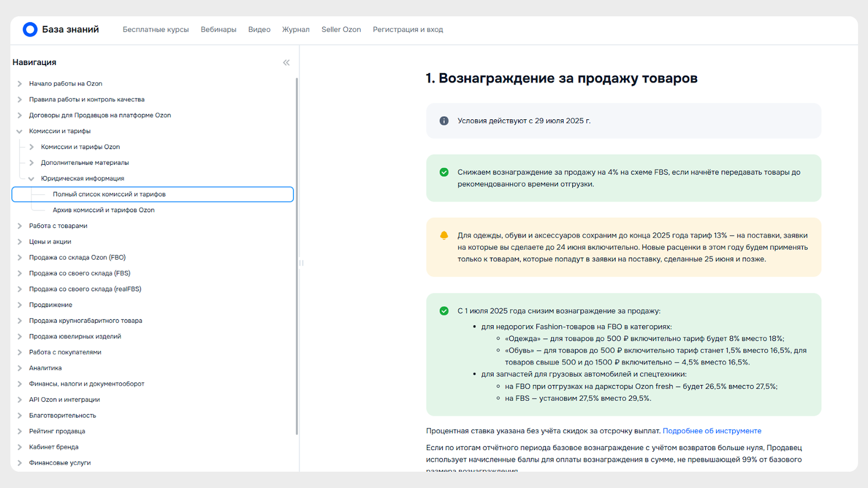The image size is (868, 488).
Task: Click the navigation panel vertical scrollbar
Action: [297, 256]
